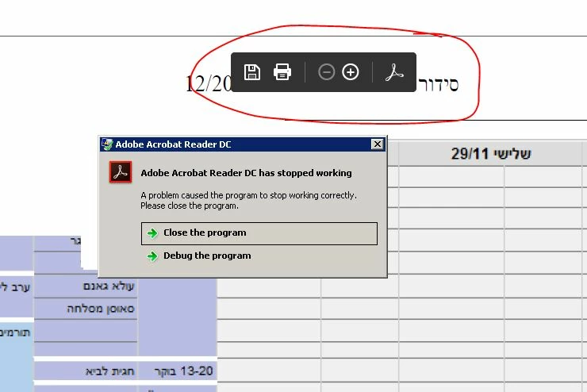This screenshot has width=587, height=392.
Task: Click the Adobe Acrobat Reader DC title bar
Action: point(243,144)
